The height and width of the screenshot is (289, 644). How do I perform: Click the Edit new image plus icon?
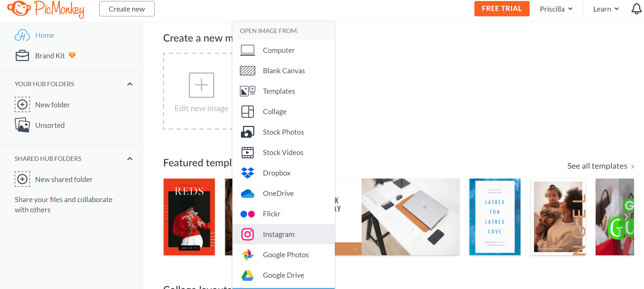pos(201,85)
